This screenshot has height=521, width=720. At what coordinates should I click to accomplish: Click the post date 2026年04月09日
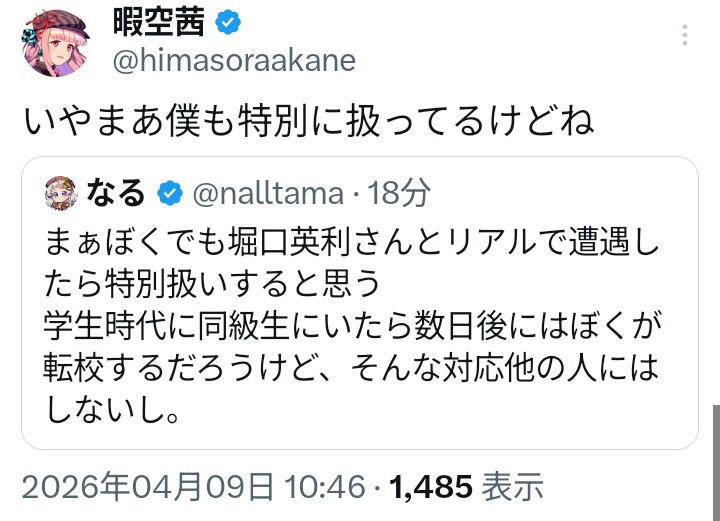pos(148,487)
